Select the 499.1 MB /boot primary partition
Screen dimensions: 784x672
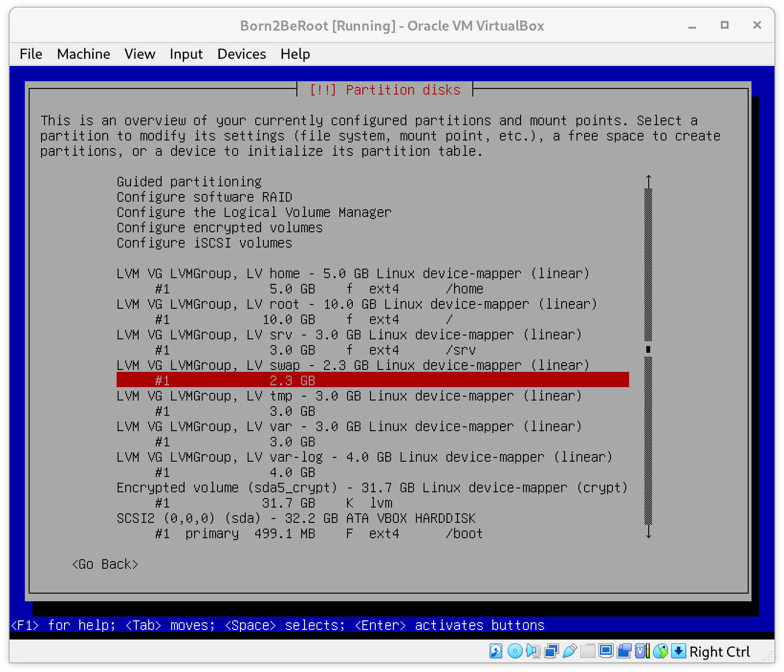tap(373, 533)
